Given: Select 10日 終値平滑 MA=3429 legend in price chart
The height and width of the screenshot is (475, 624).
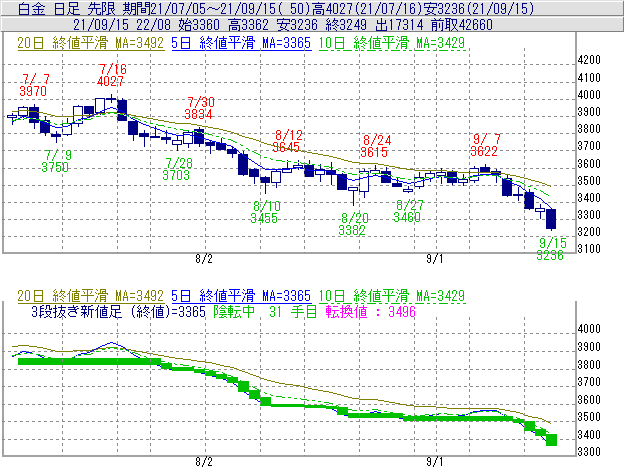Looking at the screenshot, I should 392,43.
